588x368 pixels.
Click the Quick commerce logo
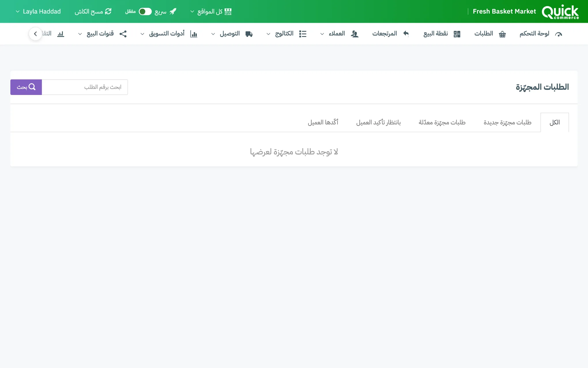[560, 12]
